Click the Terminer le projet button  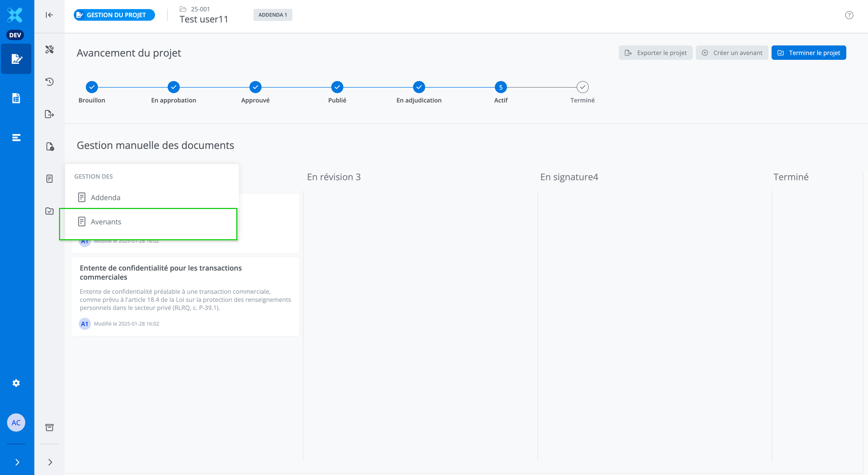tap(809, 52)
